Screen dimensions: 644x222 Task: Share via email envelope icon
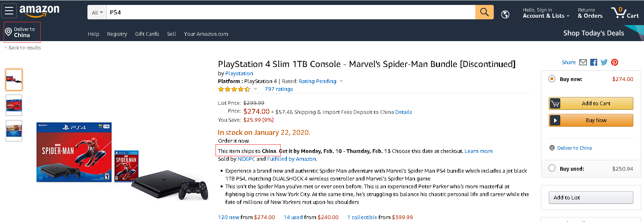click(583, 62)
